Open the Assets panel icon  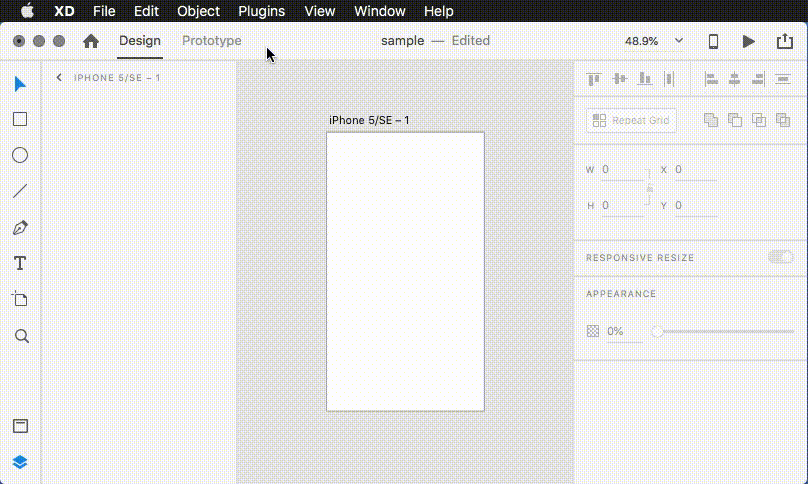(21, 426)
